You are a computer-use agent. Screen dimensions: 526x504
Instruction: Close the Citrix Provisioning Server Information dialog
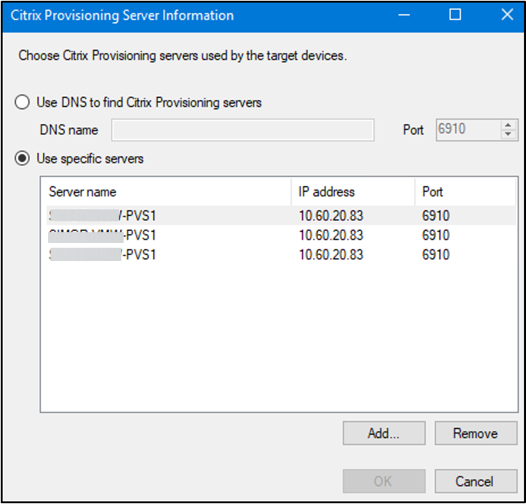tap(507, 15)
